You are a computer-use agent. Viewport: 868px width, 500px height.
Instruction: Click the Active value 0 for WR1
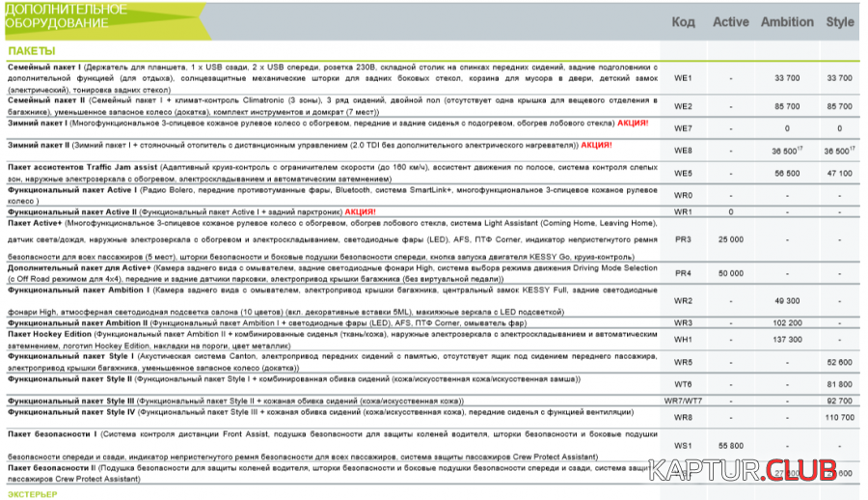pyautogui.click(x=731, y=211)
